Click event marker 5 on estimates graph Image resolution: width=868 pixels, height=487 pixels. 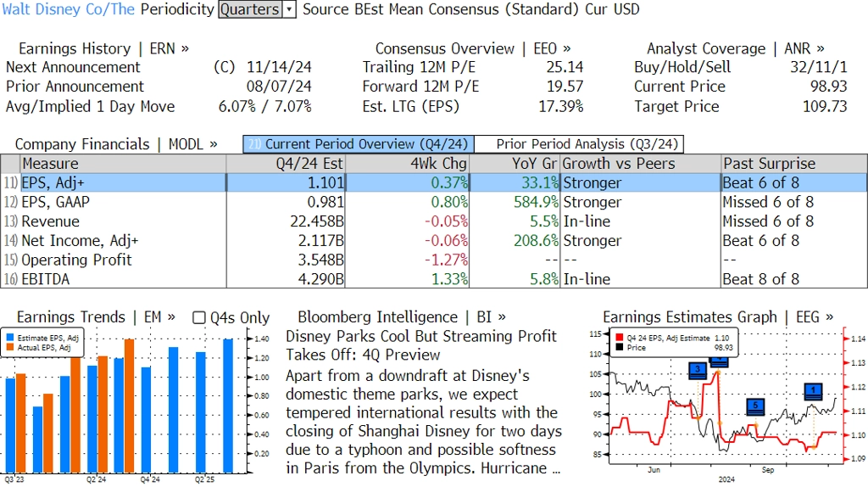(x=755, y=407)
